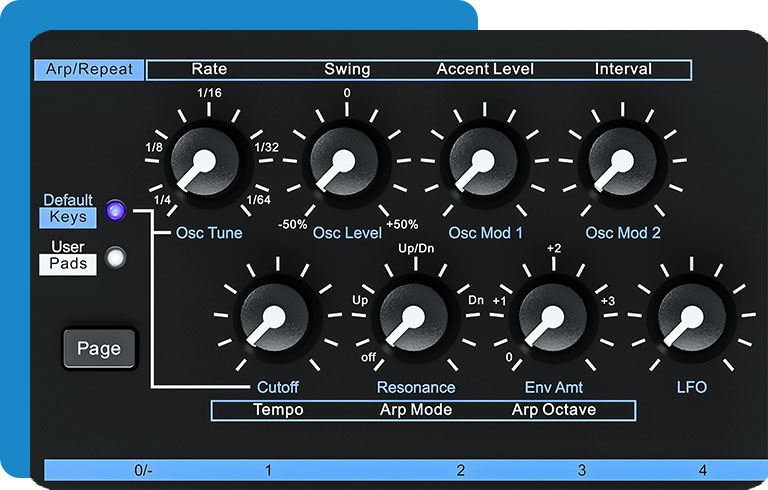Click the +50% swing marking
This screenshot has width=768, height=490.
[402, 225]
